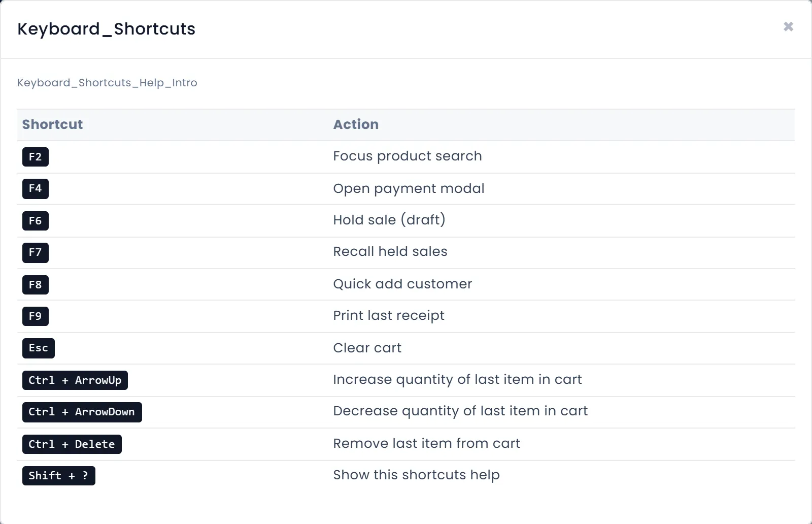Click the Ctrl + ArrowUp shortcut badge
Screen dimensions: 812x524
point(75,380)
